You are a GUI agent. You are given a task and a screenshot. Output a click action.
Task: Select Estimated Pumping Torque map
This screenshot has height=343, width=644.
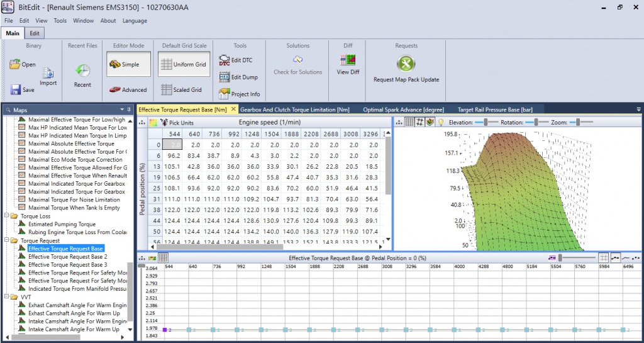pyautogui.click(x=62, y=224)
